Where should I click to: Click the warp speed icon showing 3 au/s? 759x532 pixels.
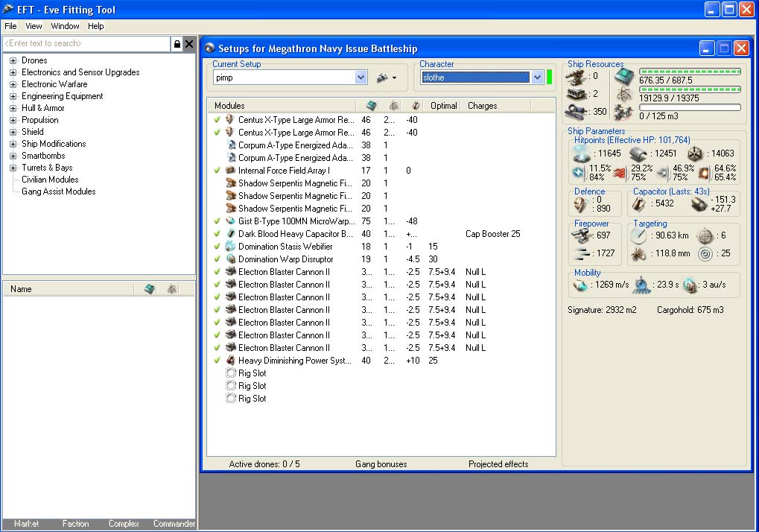click(x=690, y=285)
